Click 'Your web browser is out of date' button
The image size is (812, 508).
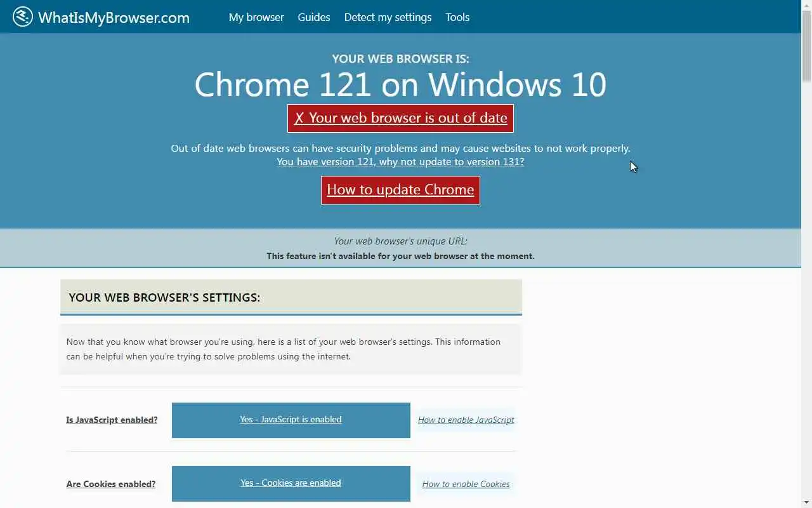[400, 118]
